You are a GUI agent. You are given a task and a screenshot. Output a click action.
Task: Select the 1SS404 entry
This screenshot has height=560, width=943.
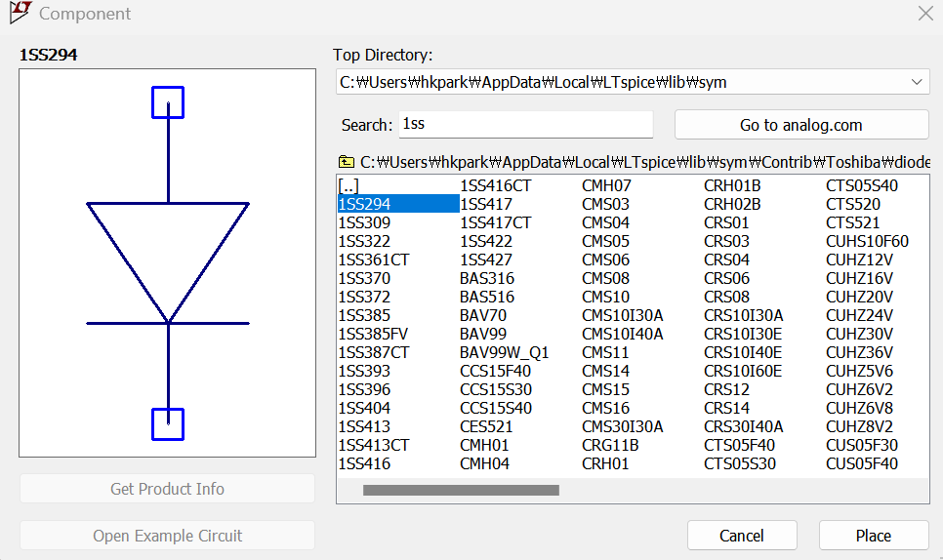pos(364,409)
